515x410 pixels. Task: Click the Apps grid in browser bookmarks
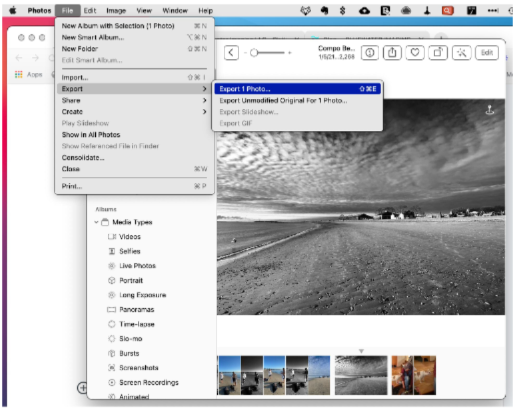coord(19,74)
